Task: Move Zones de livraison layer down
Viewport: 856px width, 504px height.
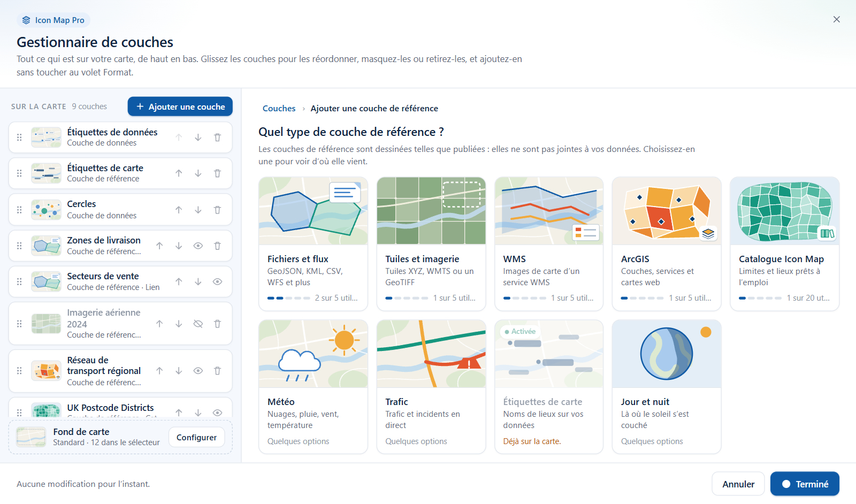Action: tap(179, 246)
